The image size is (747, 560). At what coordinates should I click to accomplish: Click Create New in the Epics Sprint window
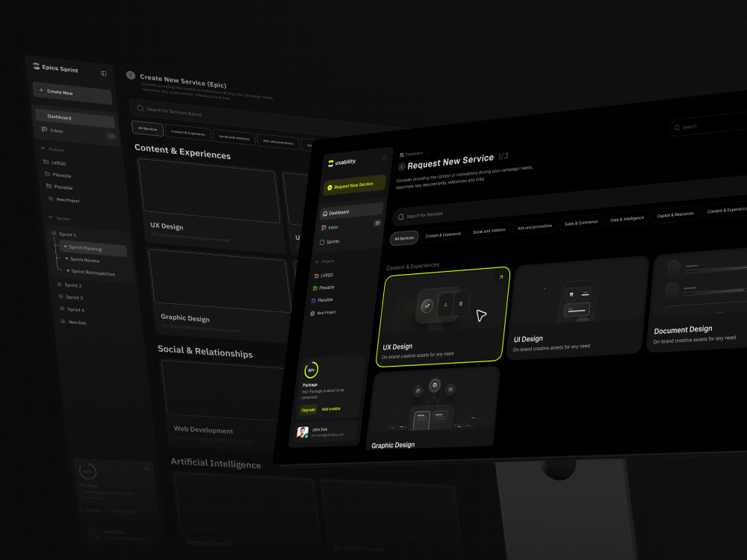pos(72,93)
